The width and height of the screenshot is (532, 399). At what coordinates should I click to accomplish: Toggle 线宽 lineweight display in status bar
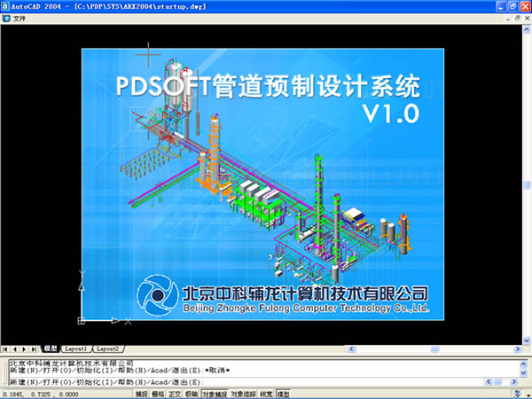(266, 394)
